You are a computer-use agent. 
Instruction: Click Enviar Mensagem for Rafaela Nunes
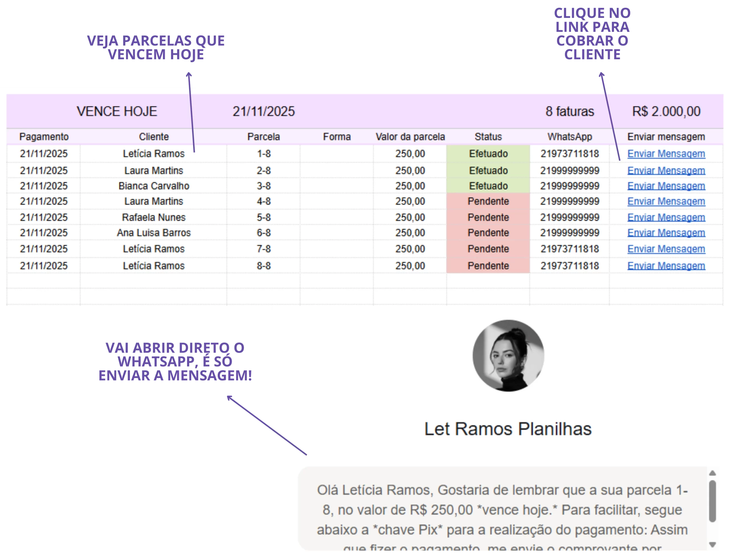pos(666,217)
